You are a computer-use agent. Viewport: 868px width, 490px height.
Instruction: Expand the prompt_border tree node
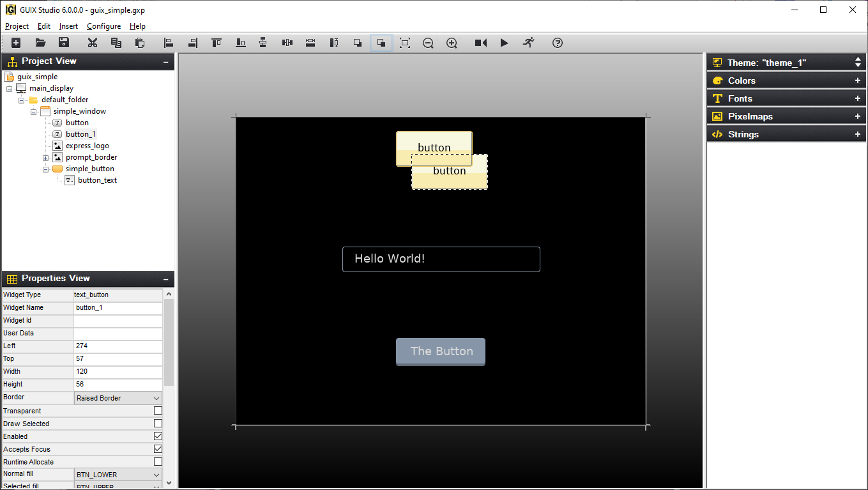pyautogui.click(x=46, y=158)
